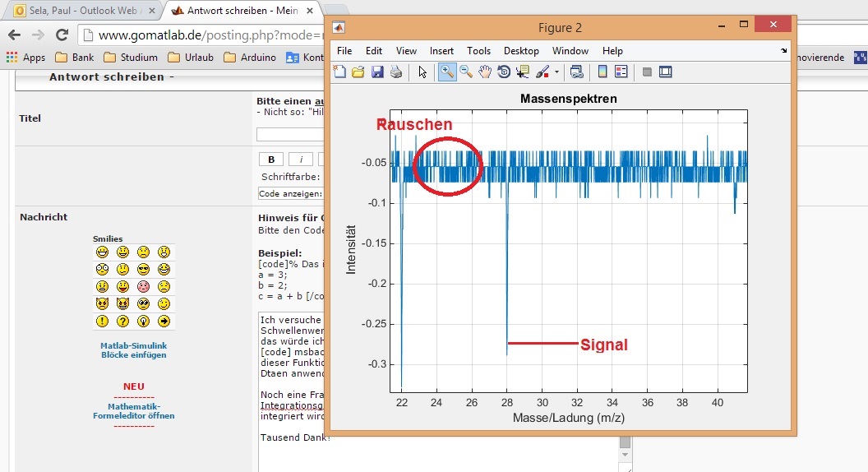Viewport: 868px width, 472px height.
Task: Click the bold B formatting button
Action: 271,160
